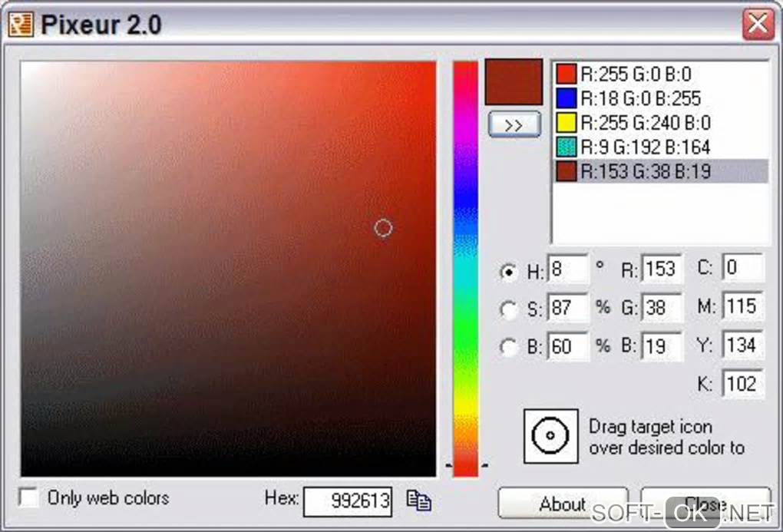Click the K value field showing 102

click(x=742, y=384)
